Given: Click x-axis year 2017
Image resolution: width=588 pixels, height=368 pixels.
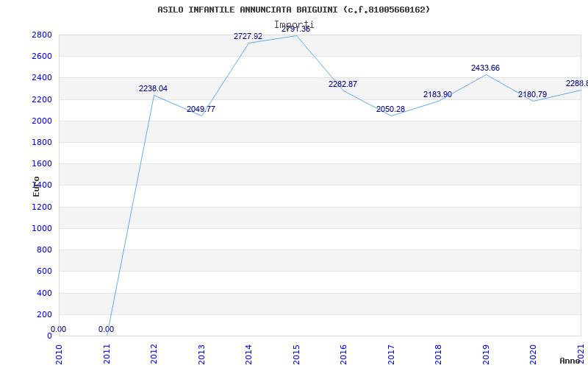Looking at the screenshot, I should 391,354.
